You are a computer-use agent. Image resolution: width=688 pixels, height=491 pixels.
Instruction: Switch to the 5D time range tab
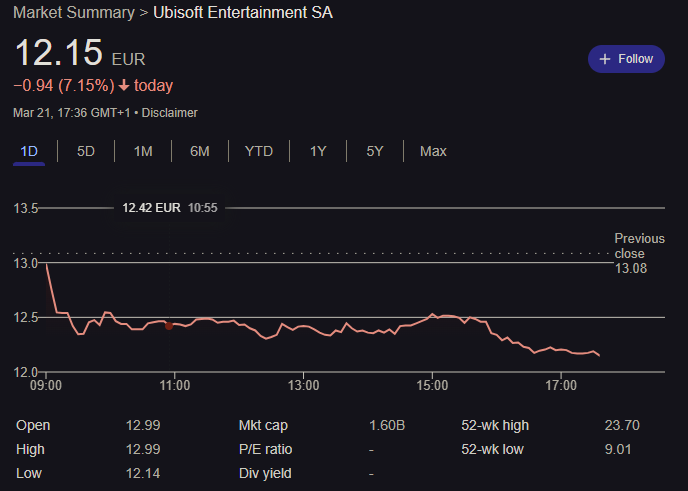tap(86, 151)
